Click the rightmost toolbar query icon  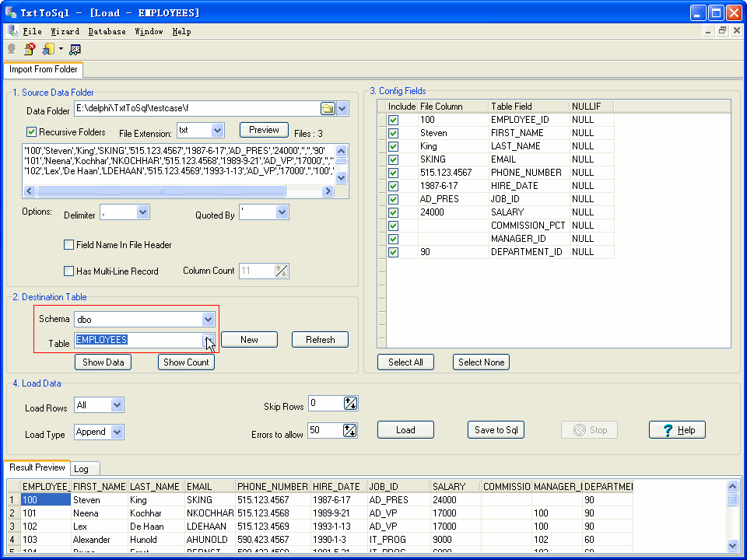coord(75,49)
